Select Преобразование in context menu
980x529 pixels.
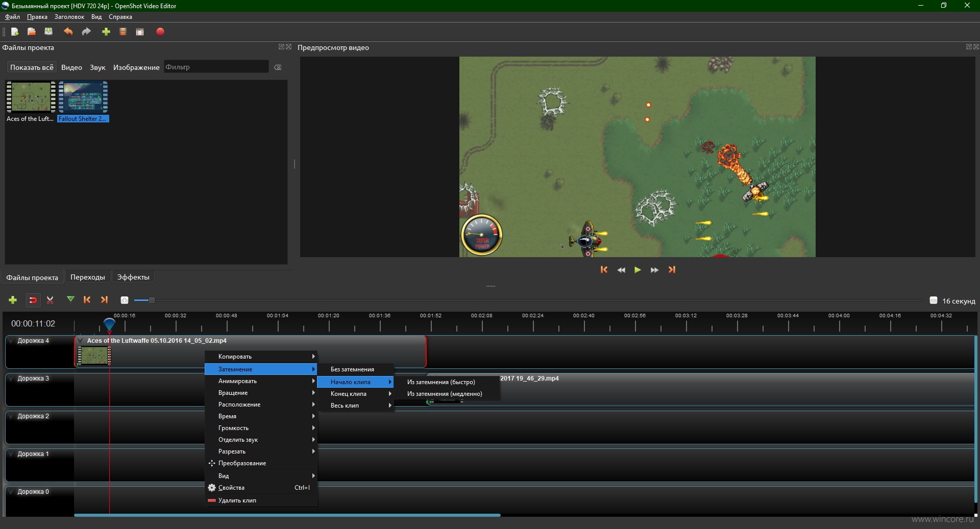pos(261,463)
